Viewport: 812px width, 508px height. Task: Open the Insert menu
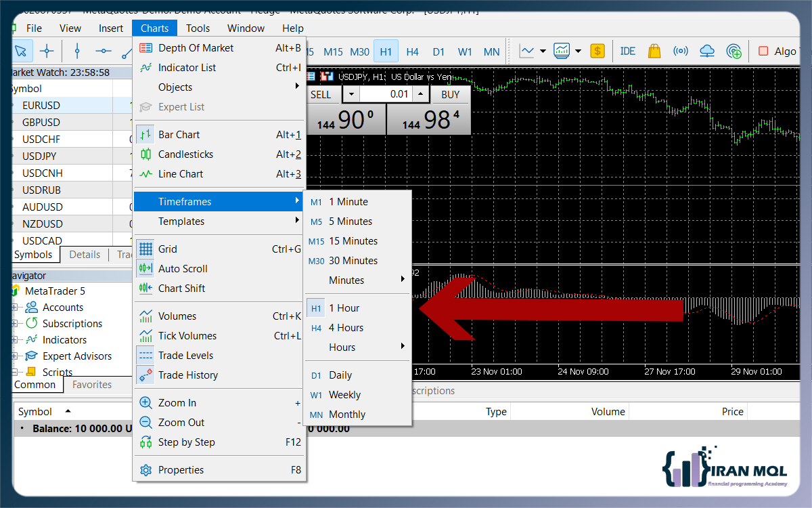111,28
